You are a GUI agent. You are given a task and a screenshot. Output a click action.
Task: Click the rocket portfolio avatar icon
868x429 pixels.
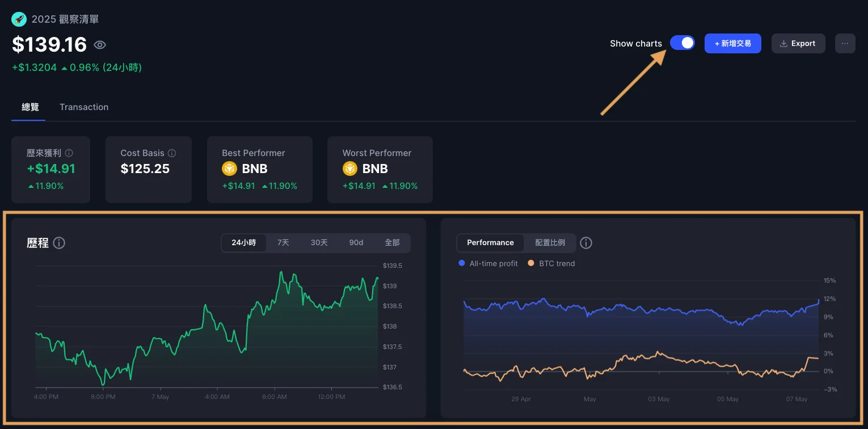tap(19, 19)
